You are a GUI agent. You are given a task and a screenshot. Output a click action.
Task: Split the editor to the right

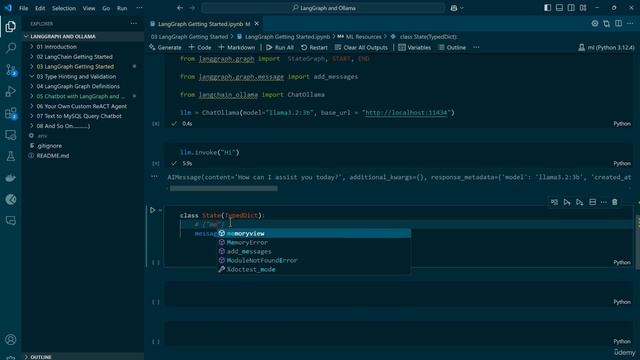click(x=619, y=24)
